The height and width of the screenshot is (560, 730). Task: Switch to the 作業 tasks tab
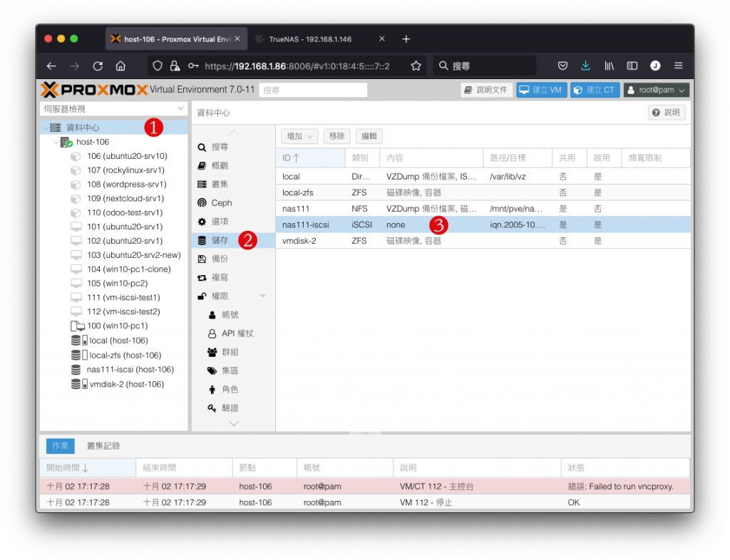coord(60,446)
